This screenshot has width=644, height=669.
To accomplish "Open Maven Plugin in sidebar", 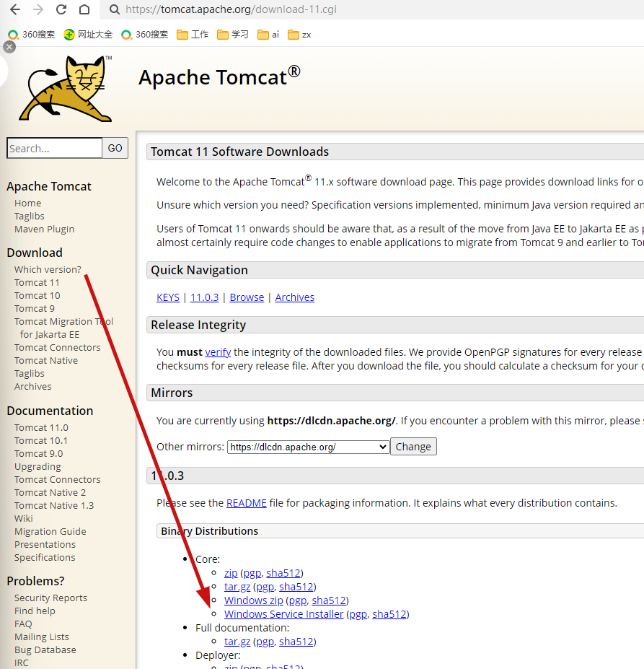I will pyautogui.click(x=45, y=229).
